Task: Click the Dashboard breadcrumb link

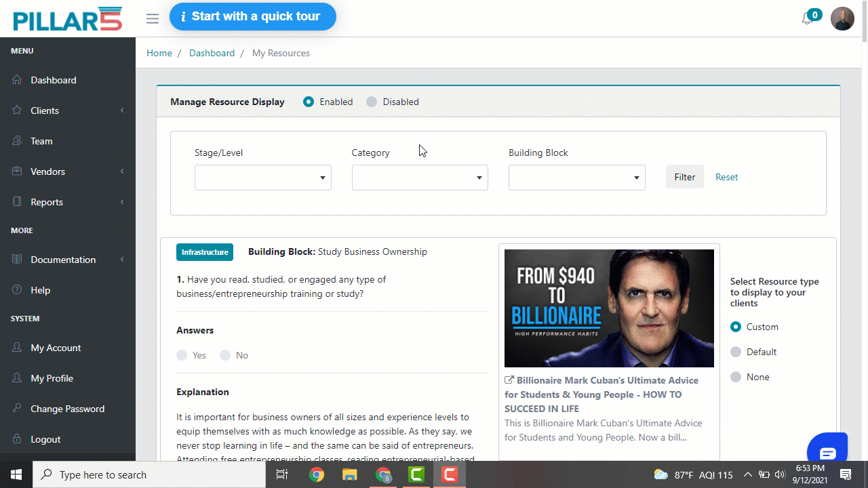Action: click(212, 53)
